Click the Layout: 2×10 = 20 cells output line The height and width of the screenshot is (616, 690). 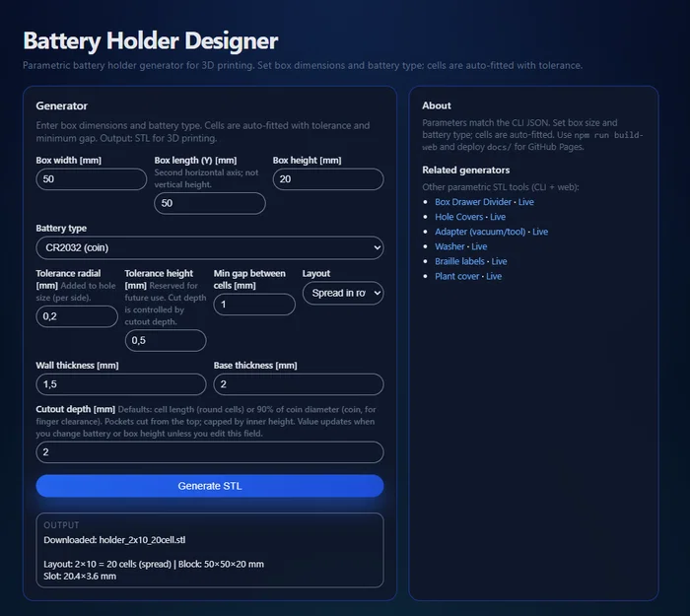154,564
